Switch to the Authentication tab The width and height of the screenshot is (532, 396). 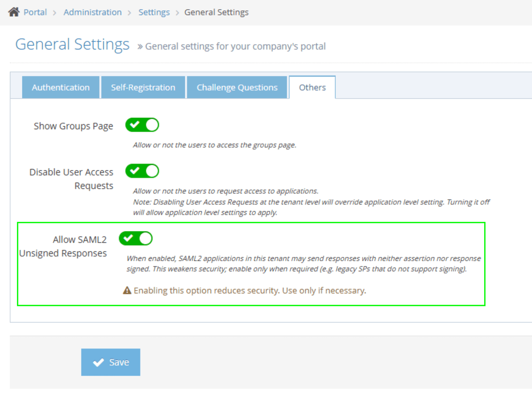61,88
